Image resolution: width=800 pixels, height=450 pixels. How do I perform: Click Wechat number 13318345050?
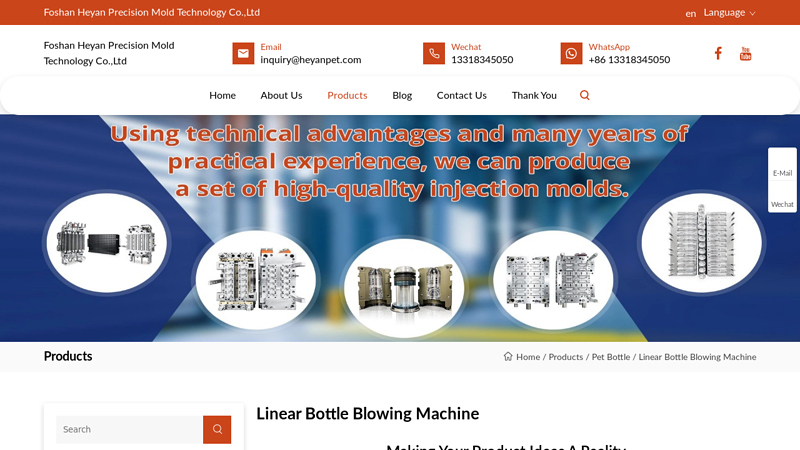coord(482,60)
